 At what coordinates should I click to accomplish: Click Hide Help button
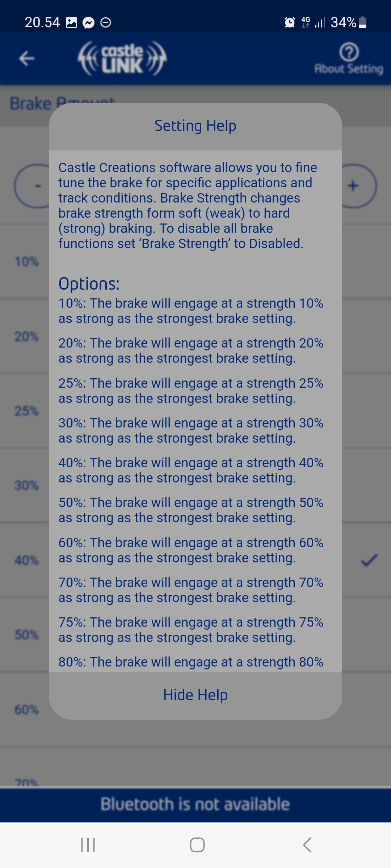pyautogui.click(x=195, y=695)
